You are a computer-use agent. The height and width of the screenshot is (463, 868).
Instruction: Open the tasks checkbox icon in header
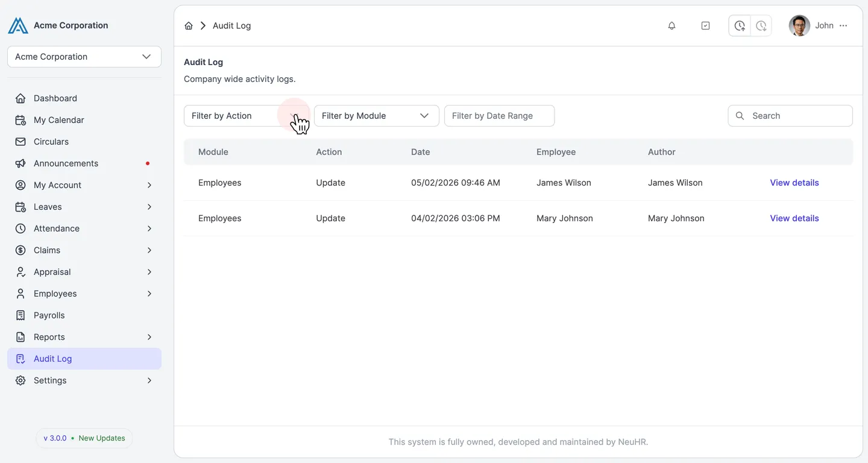705,25
